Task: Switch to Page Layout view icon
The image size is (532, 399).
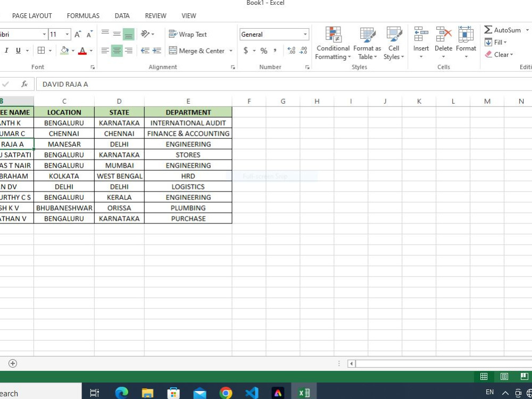Action: pos(504,376)
